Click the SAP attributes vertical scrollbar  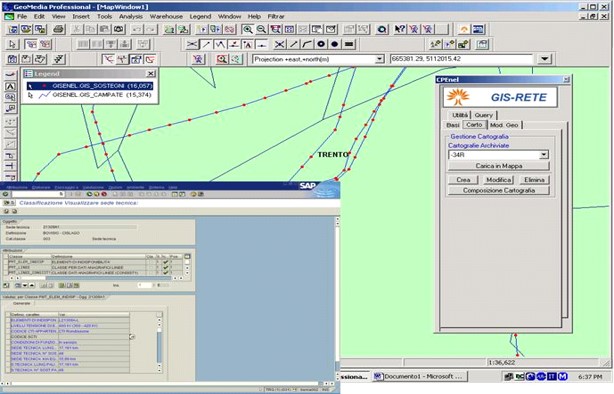[x=187, y=265]
